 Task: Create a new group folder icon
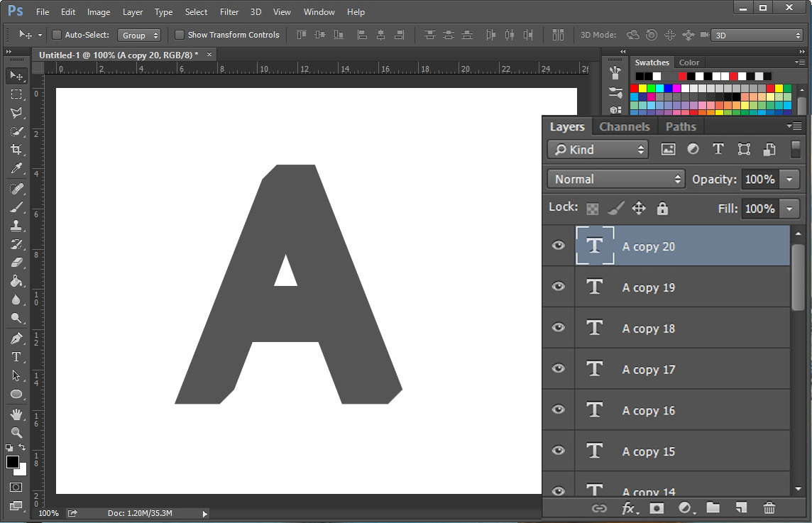713,508
